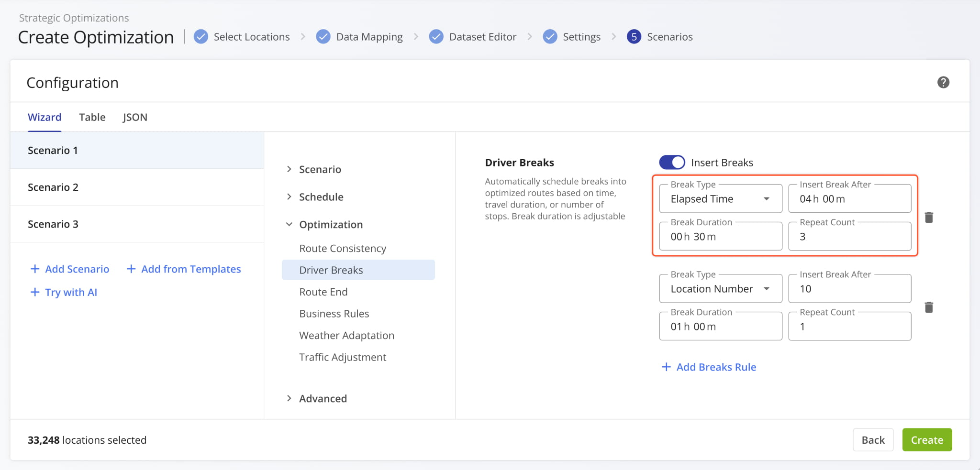Switch to the Table tab
The width and height of the screenshot is (980, 470).
(92, 117)
